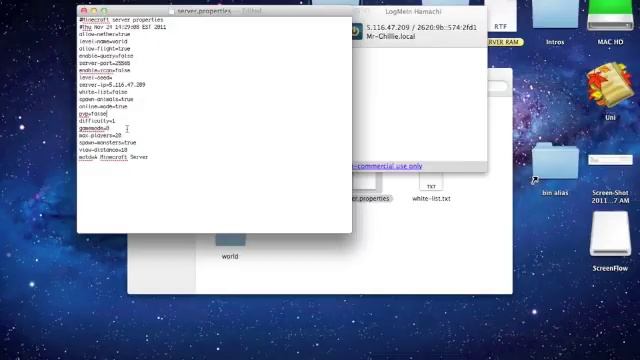The height and width of the screenshot is (360, 640).
Task: Minimize the server.properties editor window
Action: [x=94, y=11]
